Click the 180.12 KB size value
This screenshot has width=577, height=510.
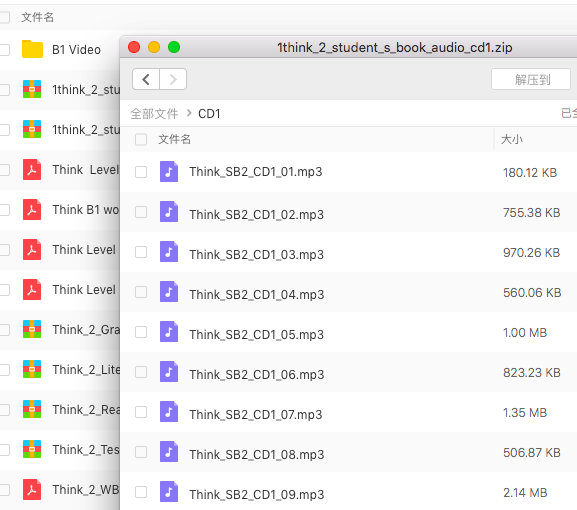(x=530, y=173)
